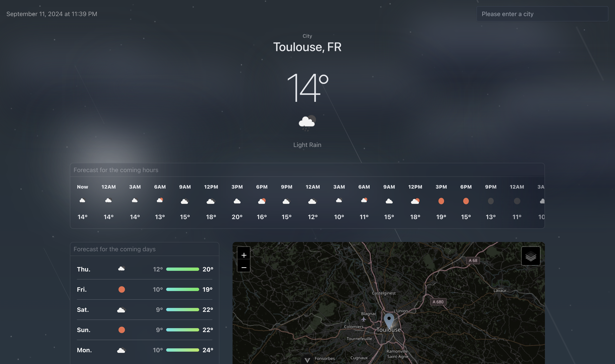The width and height of the screenshot is (615, 364).
Task: Expand the forecast for coming days
Action: (x=114, y=248)
